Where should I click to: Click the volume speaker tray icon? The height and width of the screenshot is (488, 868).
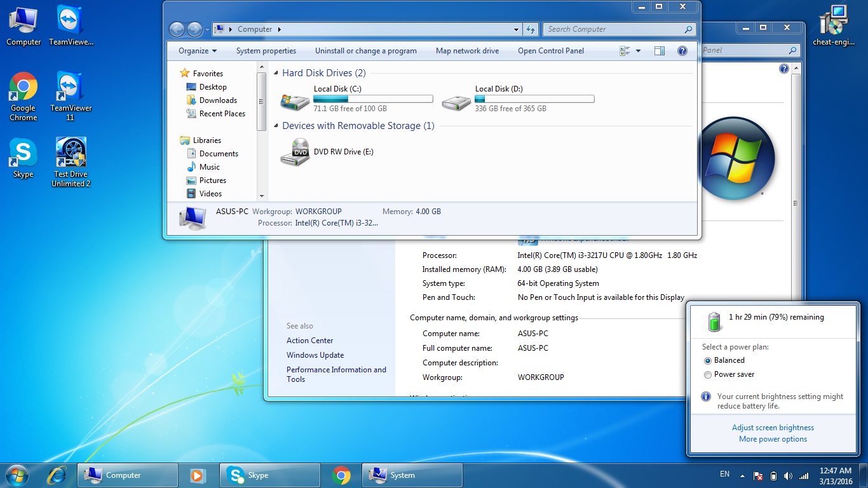tap(788, 476)
